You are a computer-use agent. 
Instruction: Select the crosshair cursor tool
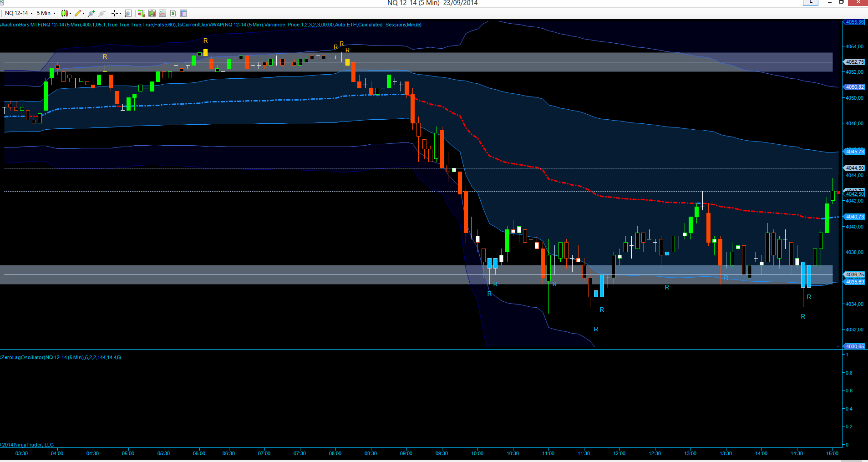coord(115,13)
